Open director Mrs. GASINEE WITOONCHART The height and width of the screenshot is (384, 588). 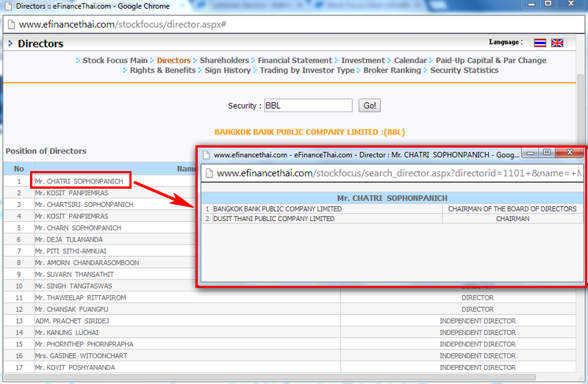81,355
